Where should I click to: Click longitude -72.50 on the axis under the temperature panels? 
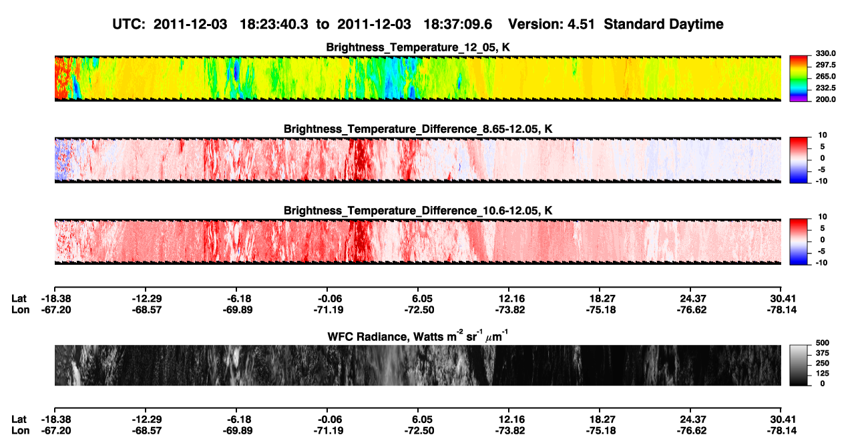pyautogui.click(x=418, y=310)
